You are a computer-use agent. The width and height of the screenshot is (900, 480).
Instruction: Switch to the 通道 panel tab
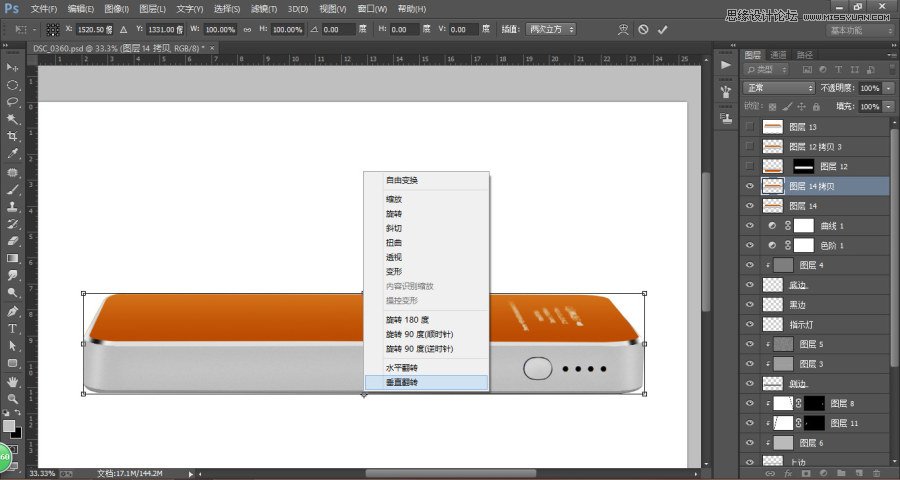pos(778,54)
